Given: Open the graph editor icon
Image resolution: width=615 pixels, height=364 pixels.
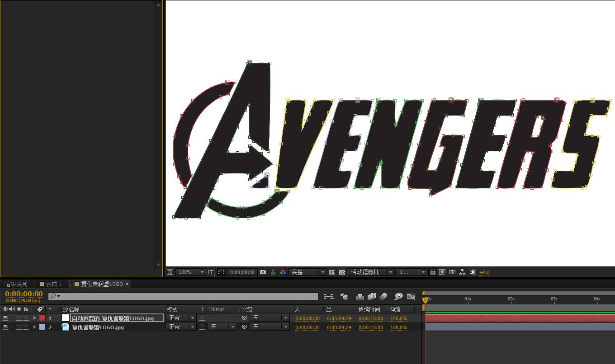Looking at the screenshot, I should point(411,296).
